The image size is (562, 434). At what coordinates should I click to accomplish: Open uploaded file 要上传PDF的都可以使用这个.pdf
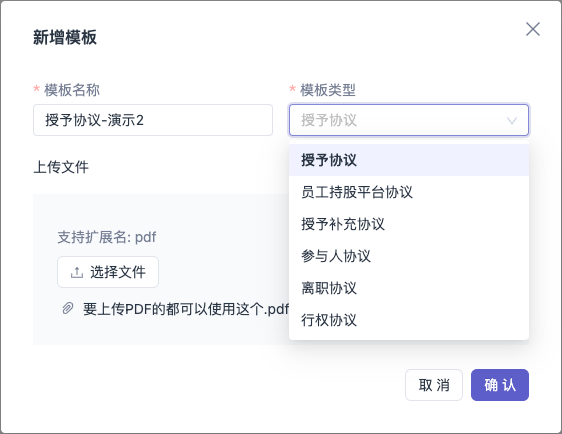(x=186, y=309)
